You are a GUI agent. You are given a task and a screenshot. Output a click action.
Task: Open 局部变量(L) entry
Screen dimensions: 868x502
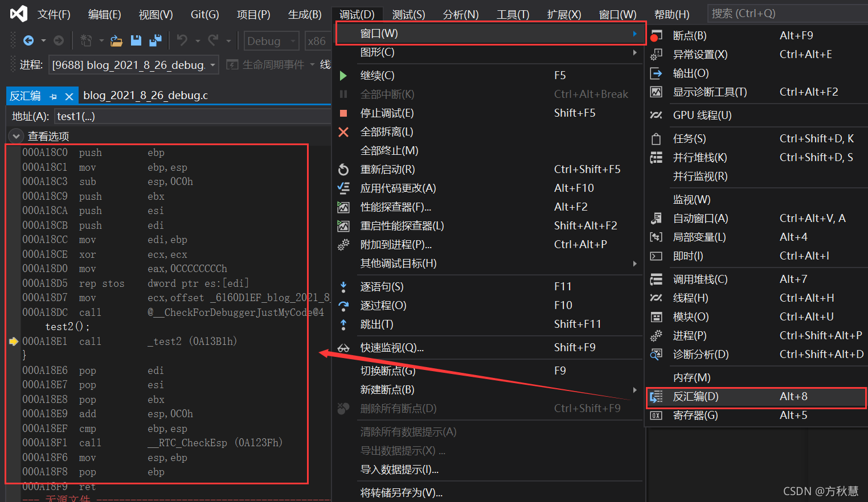pyautogui.click(x=757, y=237)
